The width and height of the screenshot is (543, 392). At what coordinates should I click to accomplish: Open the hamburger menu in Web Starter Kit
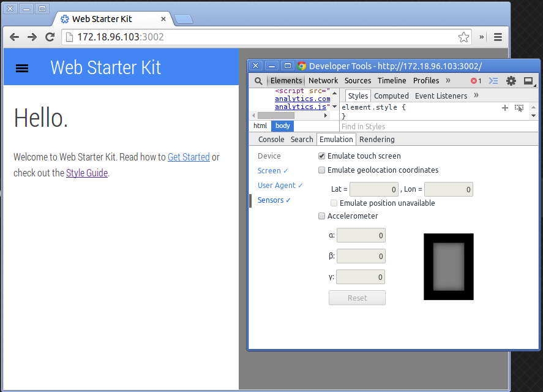22,68
